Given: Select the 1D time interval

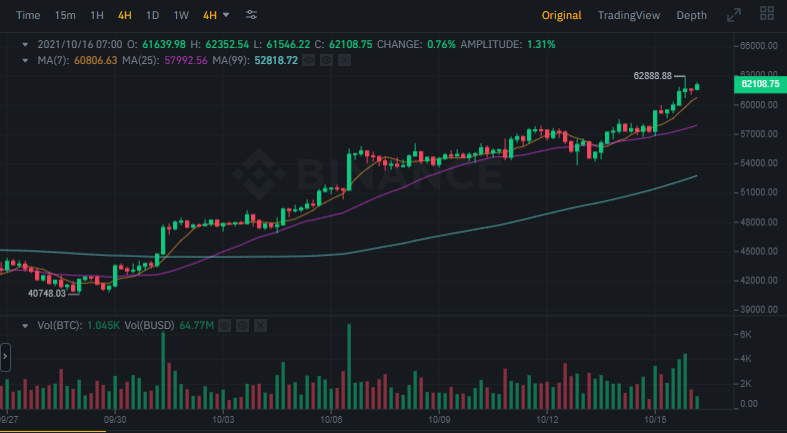Looking at the screenshot, I should click(x=152, y=15).
